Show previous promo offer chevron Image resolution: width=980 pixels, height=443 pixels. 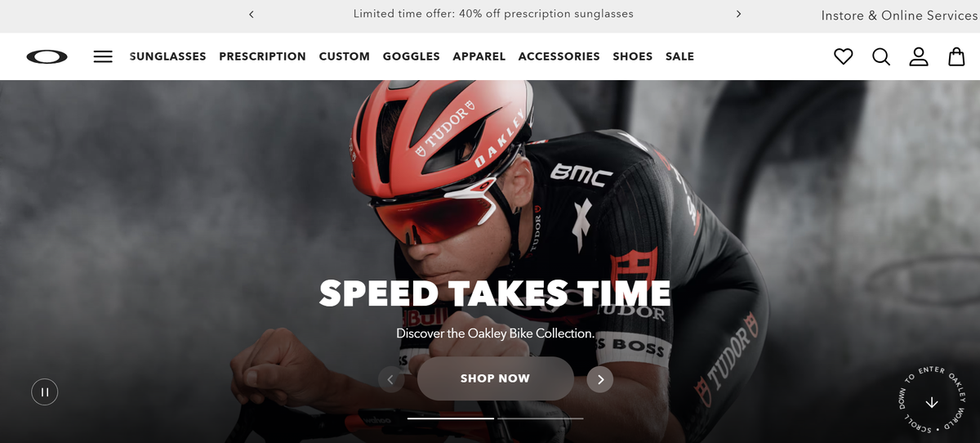[251, 14]
